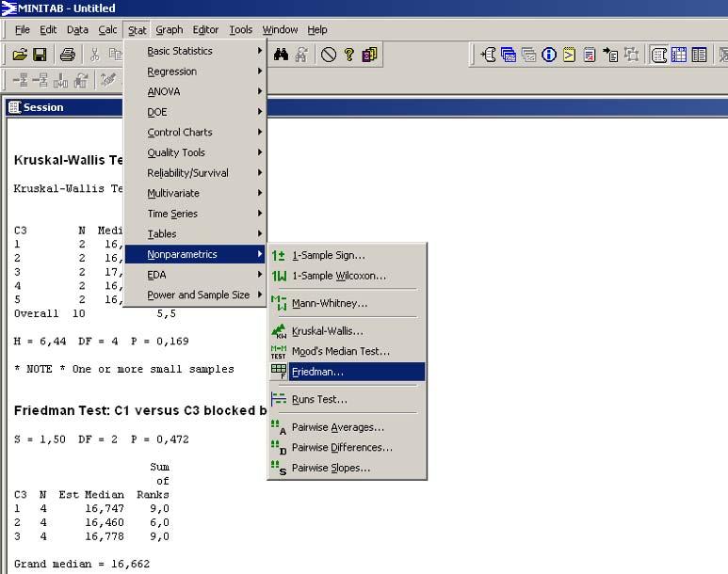Click the Find binoculars icon
The width and height of the screenshot is (728, 574).
[x=281, y=55]
